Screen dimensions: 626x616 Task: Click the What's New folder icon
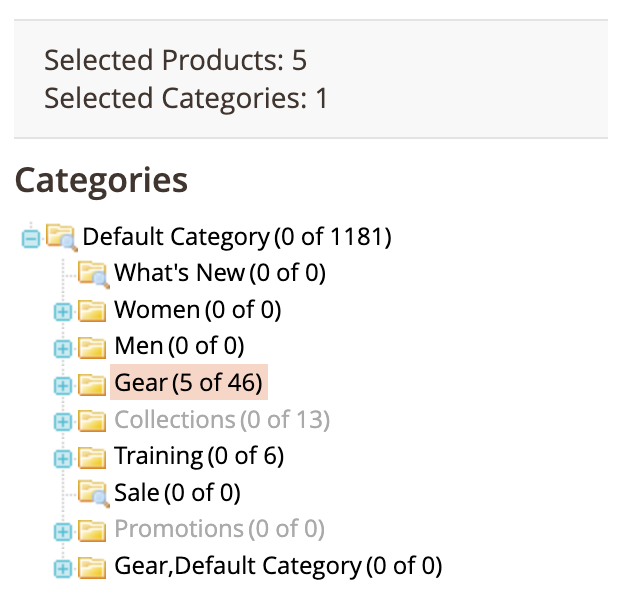93,273
